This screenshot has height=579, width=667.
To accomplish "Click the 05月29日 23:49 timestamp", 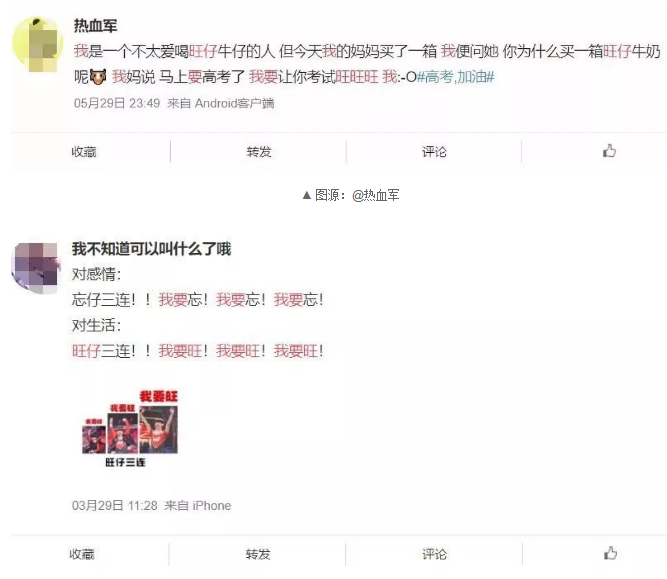I will coord(117,103).
